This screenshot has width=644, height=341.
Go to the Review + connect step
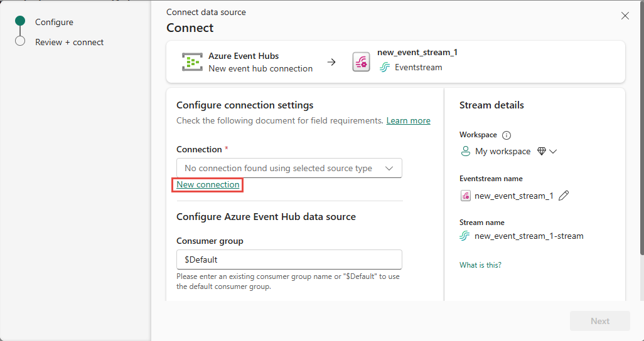pyautogui.click(x=69, y=42)
